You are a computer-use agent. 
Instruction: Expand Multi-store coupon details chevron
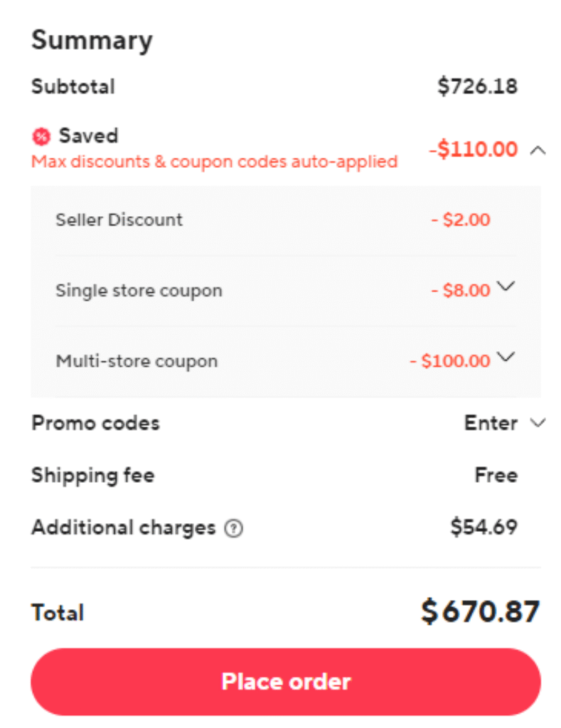[506, 357]
